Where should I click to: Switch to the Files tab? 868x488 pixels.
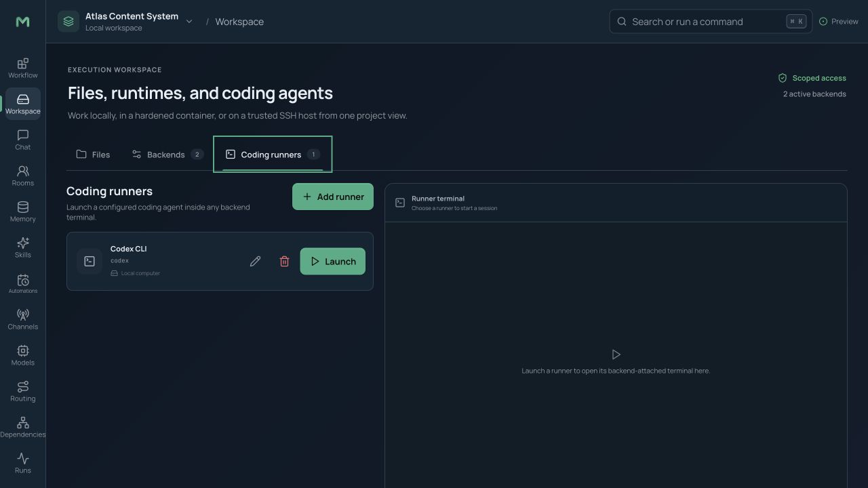point(93,155)
